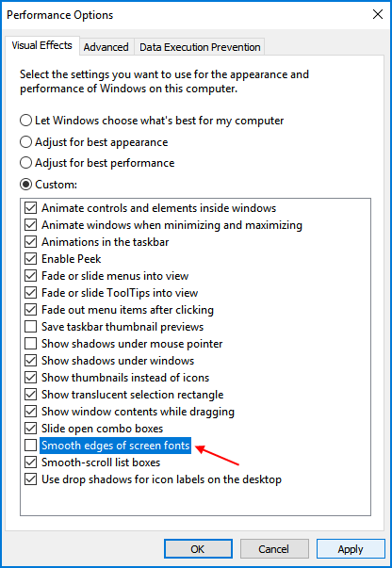The image size is (392, 568).
Task: Switch to the Advanced tab
Action: (106, 47)
